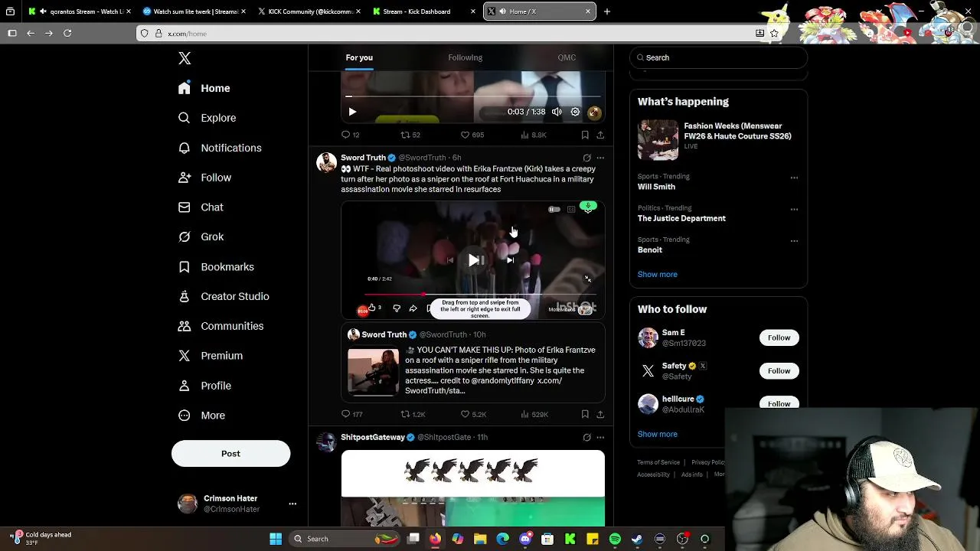Click the Post button
This screenshot has height=551, width=980.
(x=230, y=454)
